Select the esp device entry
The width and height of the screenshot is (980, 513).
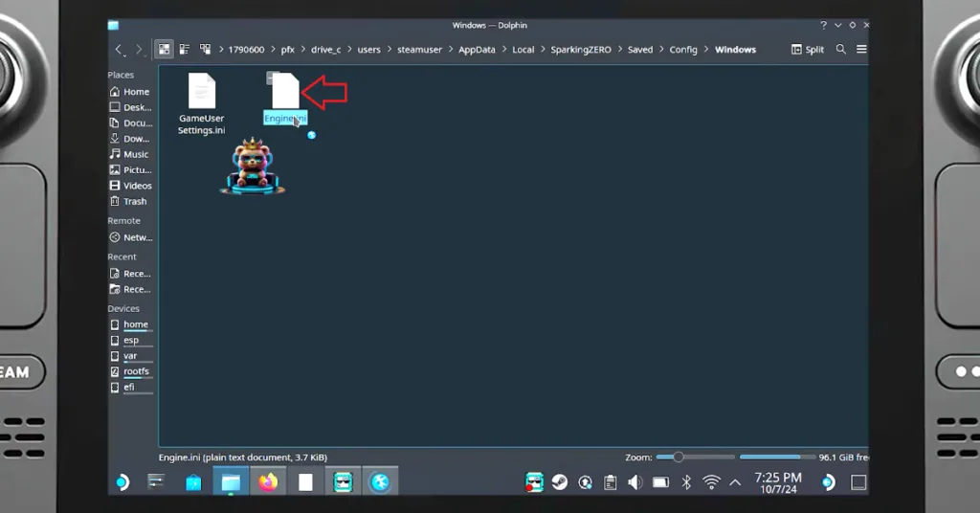(x=130, y=340)
